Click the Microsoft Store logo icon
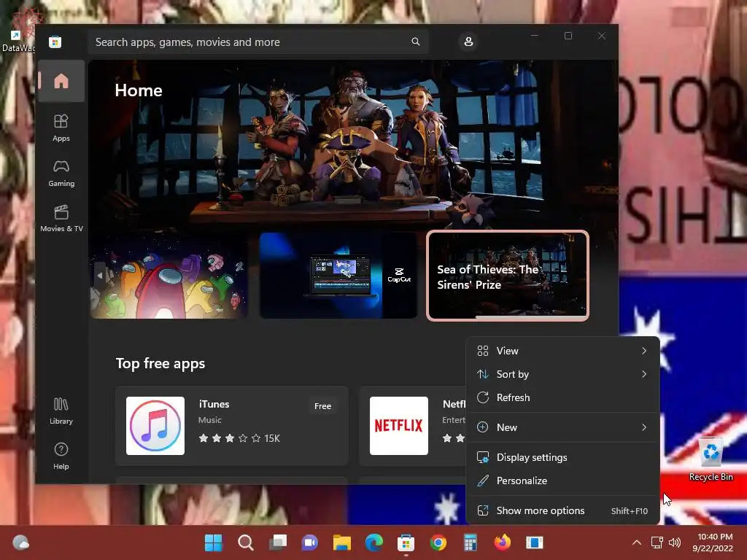This screenshot has width=747, height=560. pos(55,42)
